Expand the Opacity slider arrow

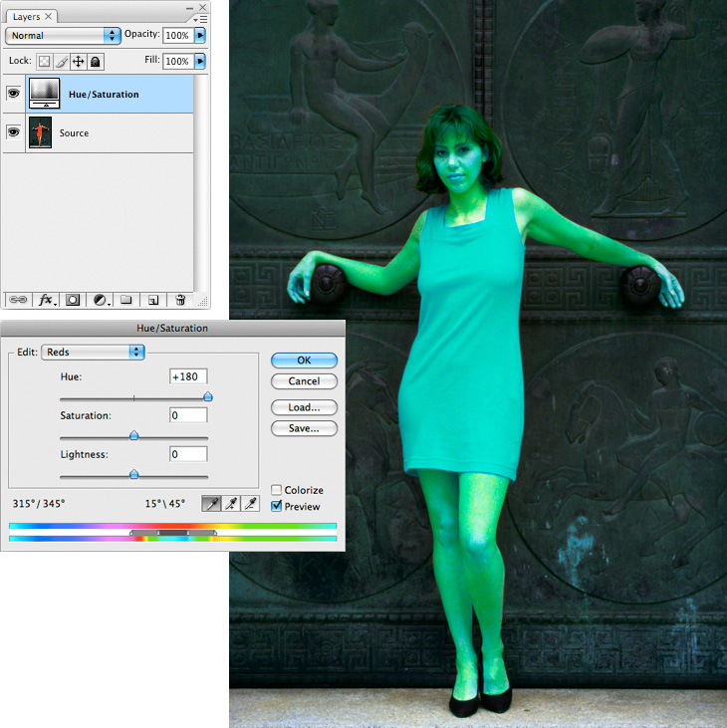click(x=201, y=35)
